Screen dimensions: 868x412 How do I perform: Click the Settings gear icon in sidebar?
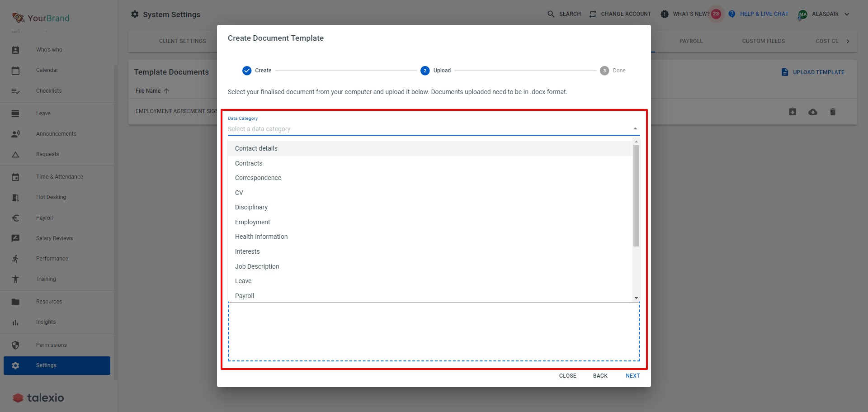(x=15, y=365)
